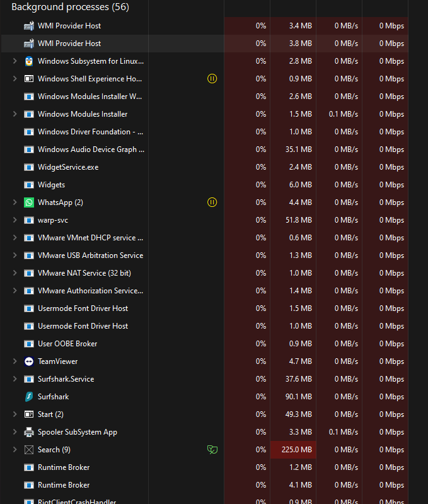Click the VMware NAT Service icon
The image size is (428, 504).
pyautogui.click(x=29, y=273)
